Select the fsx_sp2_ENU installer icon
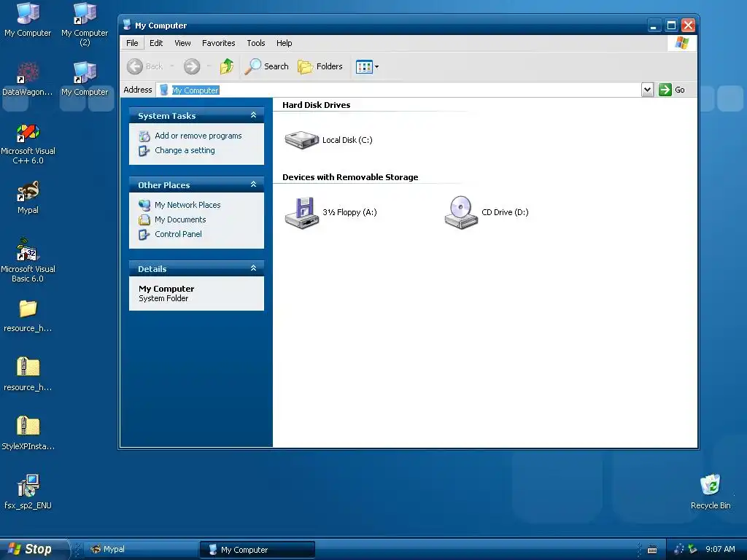Viewport: 747px width, 560px height. 28,492
